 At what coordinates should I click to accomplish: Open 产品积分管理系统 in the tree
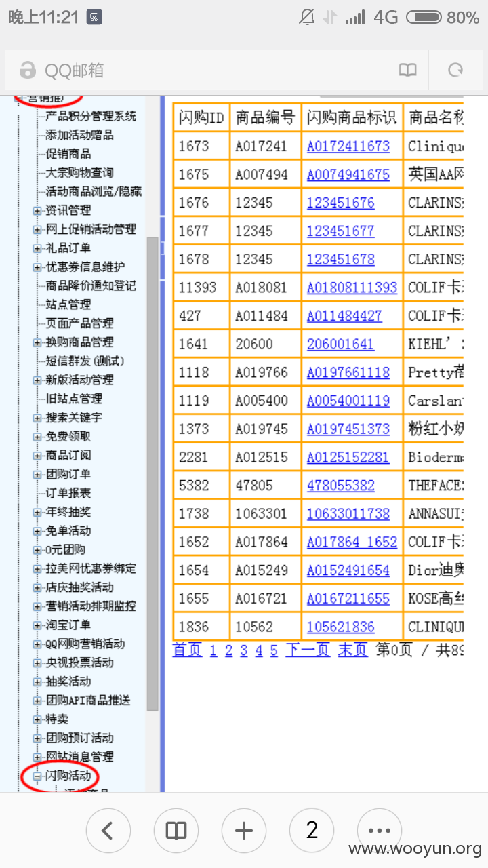point(90,116)
